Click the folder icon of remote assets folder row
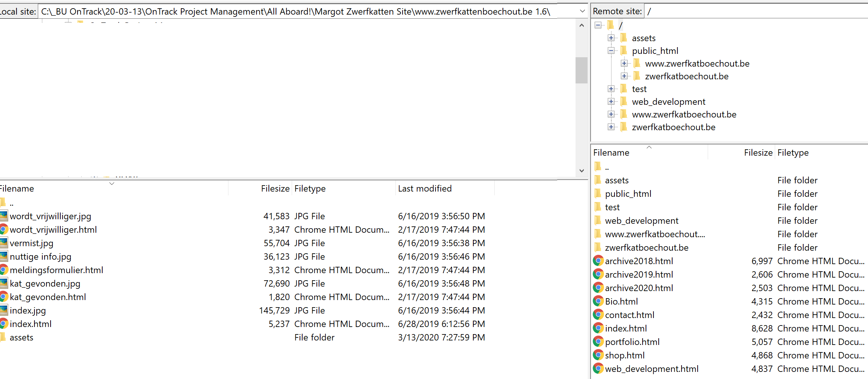This screenshot has width=868, height=379. [x=598, y=180]
